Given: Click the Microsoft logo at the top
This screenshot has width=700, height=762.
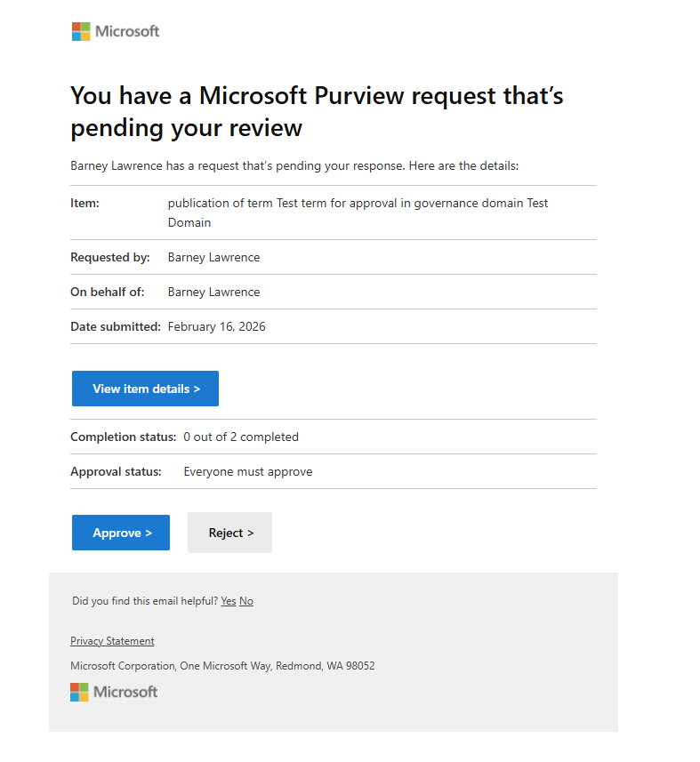Looking at the screenshot, I should click(116, 31).
